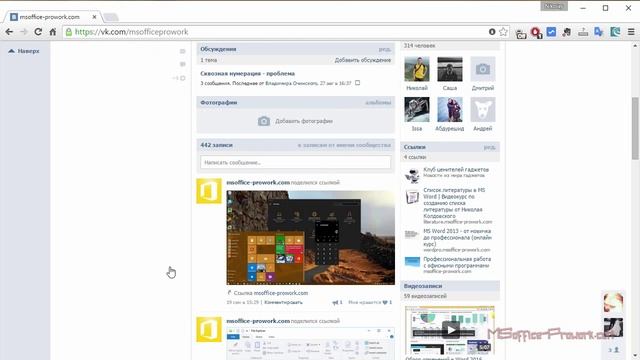
Task: Click the Видеозаписи section header
Action: click(x=423, y=286)
